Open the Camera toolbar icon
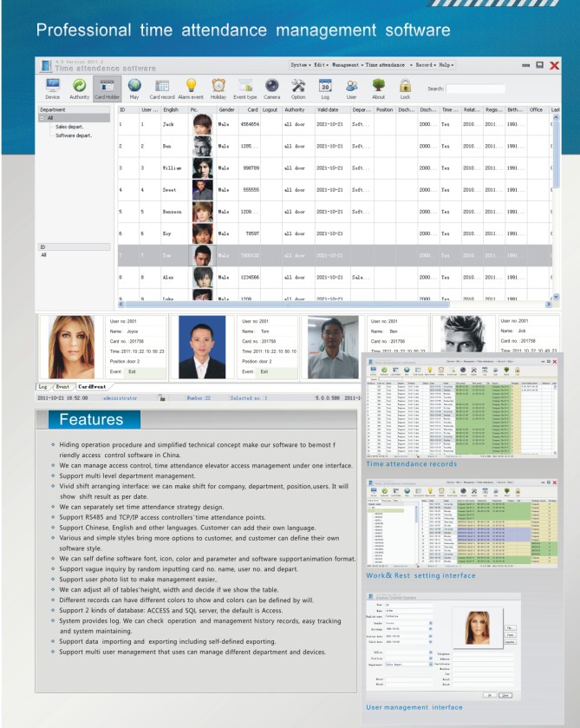Image resolution: width=580 pixels, height=728 pixels. [x=271, y=89]
